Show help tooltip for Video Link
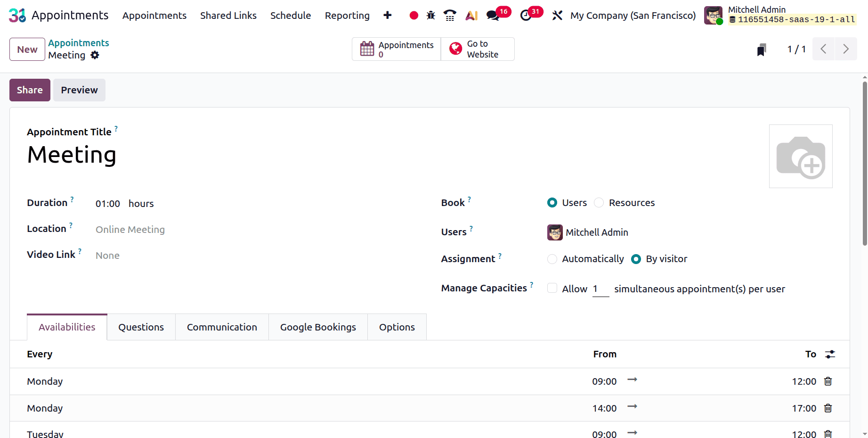Image resolution: width=868 pixels, height=438 pixels. click(x=80, y=251)
